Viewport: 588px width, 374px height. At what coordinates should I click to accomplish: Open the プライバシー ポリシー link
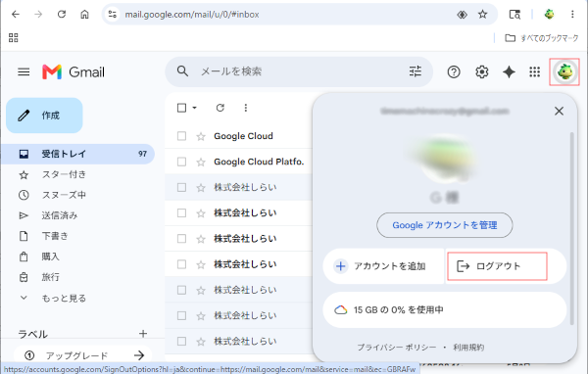397,348
